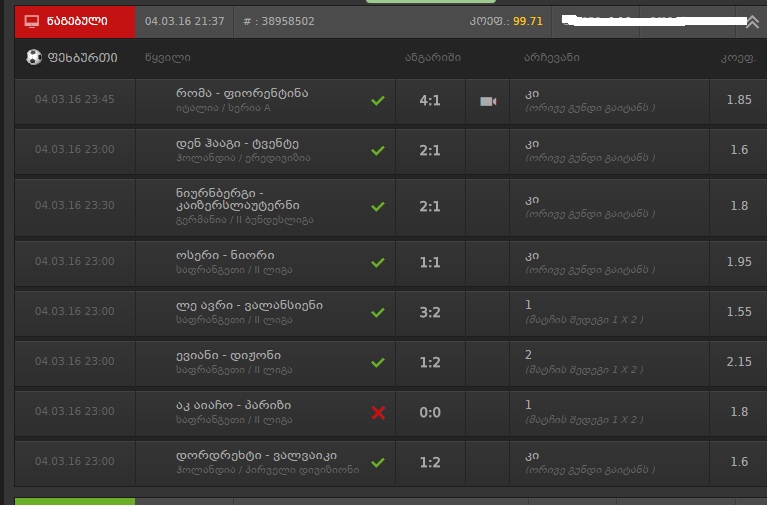Viewport: 767px width, 507px height.
Task: Click the ticket date 04.03.16 21:37
Action: [x=184, y=22]
